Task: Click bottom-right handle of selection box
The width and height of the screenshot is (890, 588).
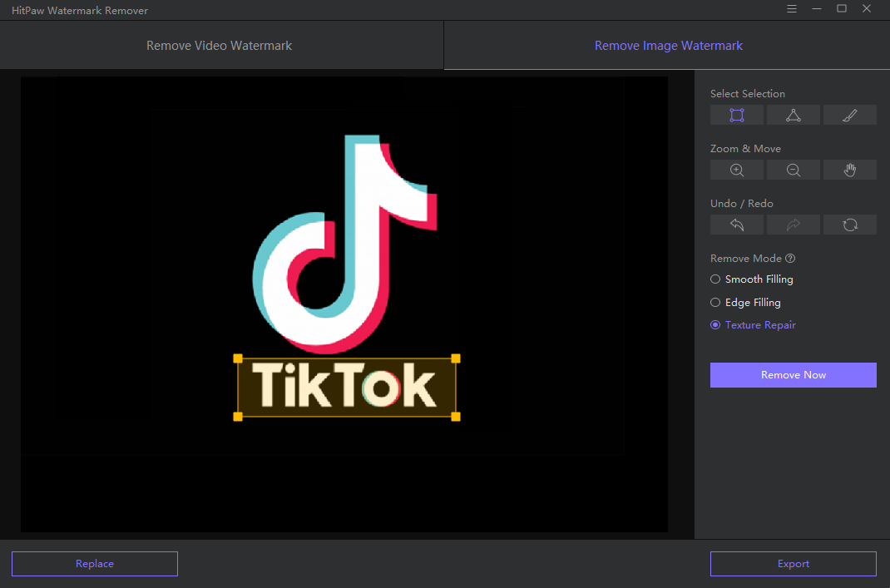Action: pos(456,417)
